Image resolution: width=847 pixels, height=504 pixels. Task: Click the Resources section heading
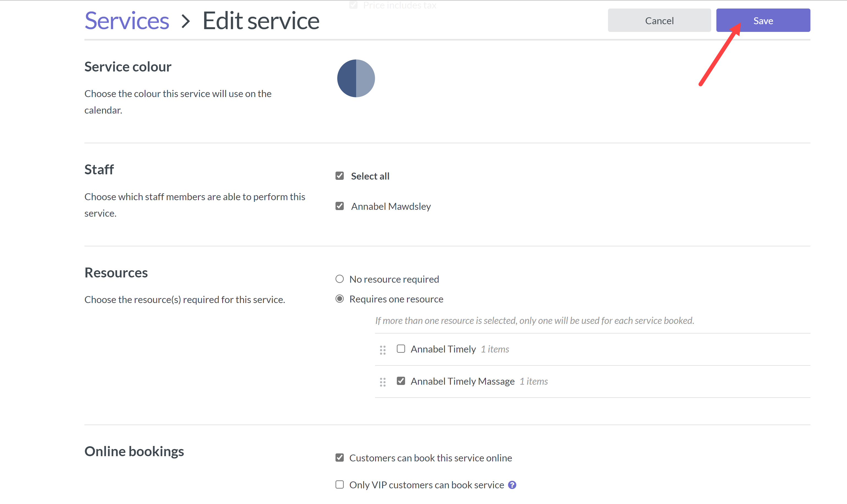116,272
